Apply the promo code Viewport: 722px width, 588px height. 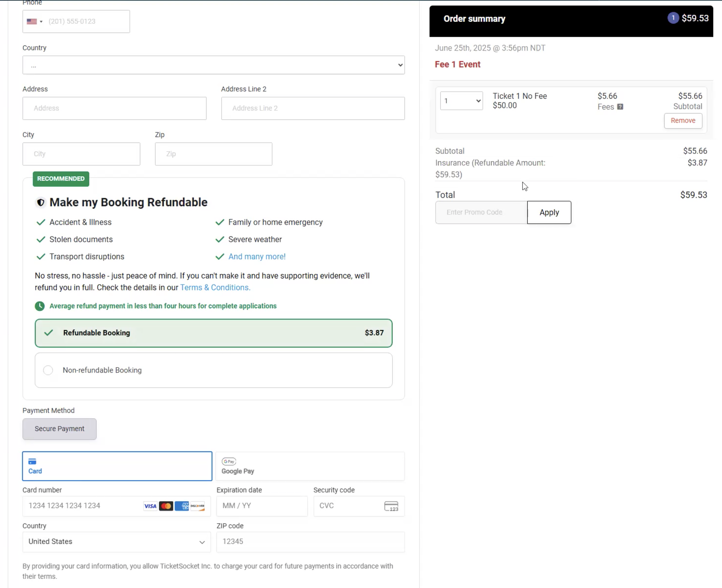point(549,212)
